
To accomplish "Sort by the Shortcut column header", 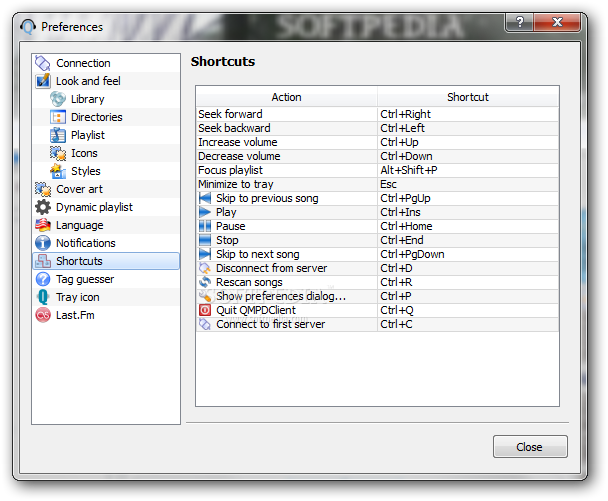I will point(468,97).
